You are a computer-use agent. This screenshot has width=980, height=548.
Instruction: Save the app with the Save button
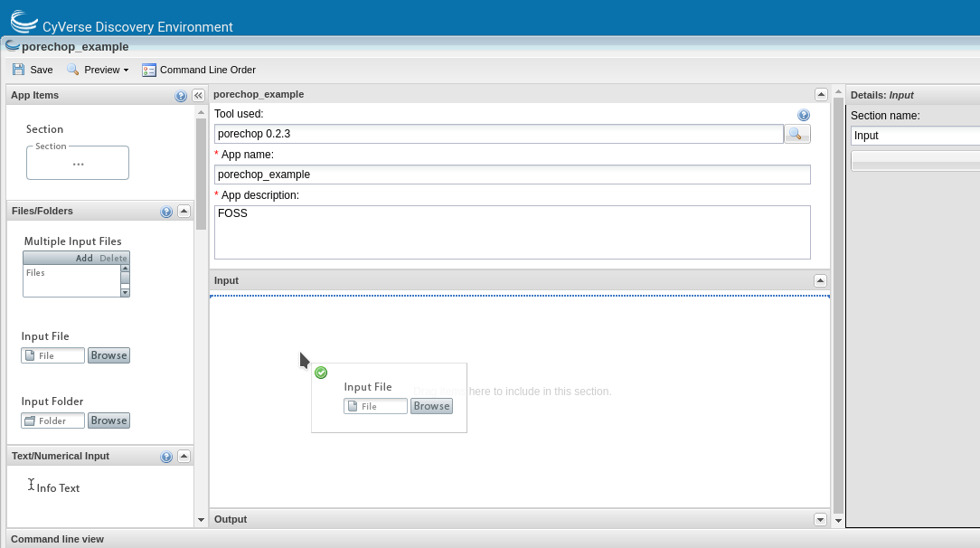[x=33, y=70]
